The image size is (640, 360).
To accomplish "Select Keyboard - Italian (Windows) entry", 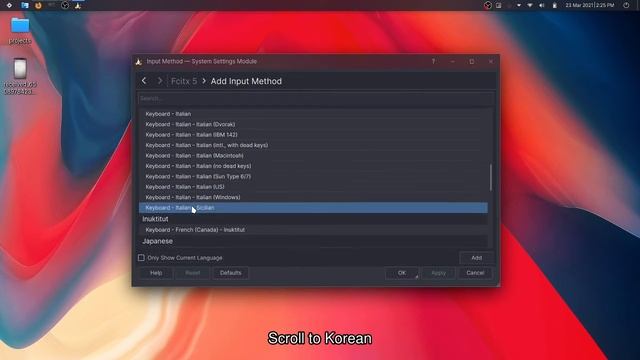I will [313, 197].
